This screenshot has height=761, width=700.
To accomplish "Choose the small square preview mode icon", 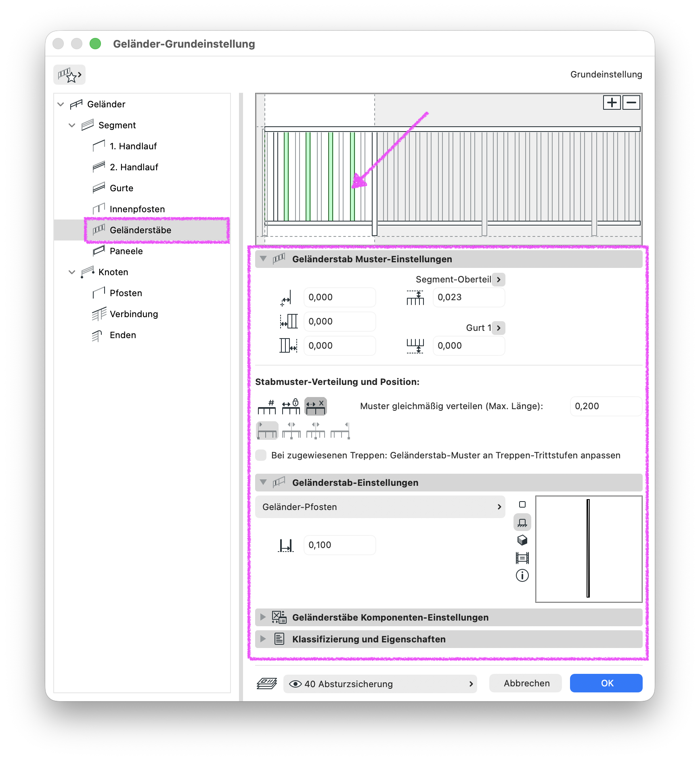I will tap(522, 504).
